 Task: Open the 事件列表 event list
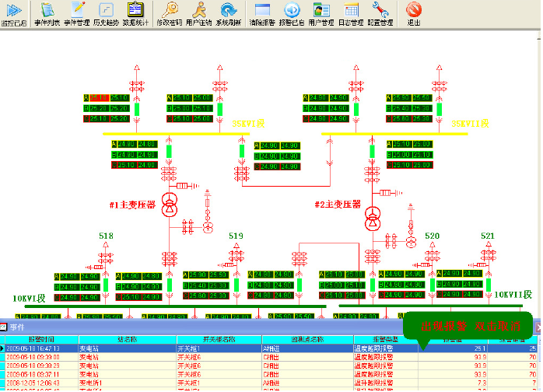47,13
